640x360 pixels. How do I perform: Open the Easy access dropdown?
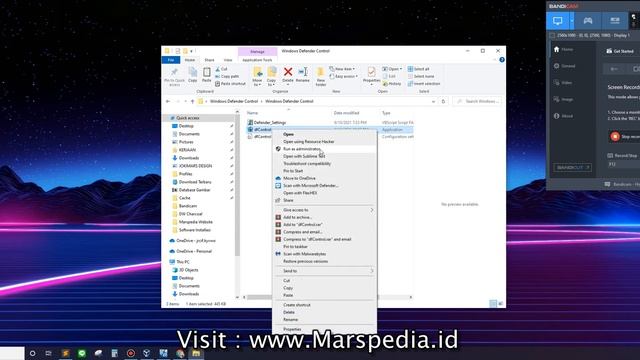click(x=344, y=76)
